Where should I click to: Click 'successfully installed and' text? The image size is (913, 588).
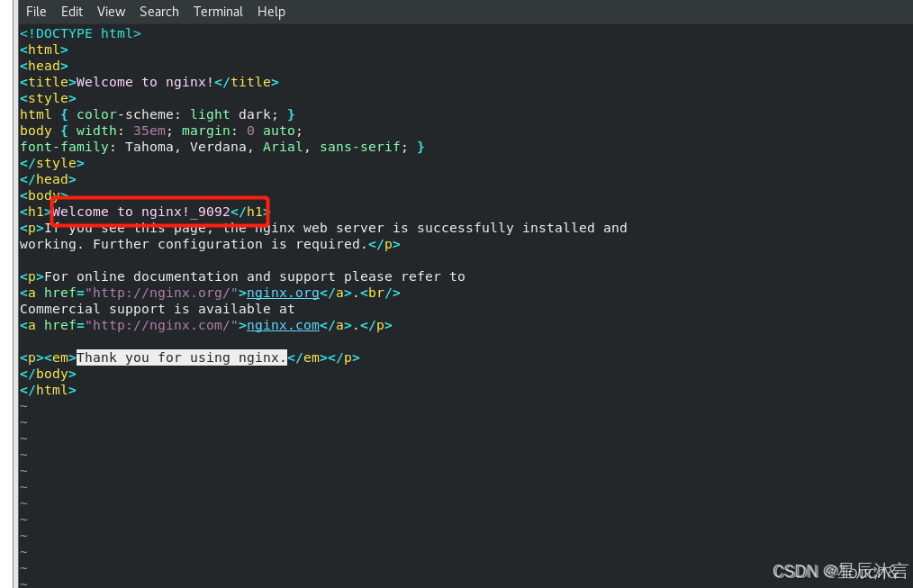click(x=521, y=228)
